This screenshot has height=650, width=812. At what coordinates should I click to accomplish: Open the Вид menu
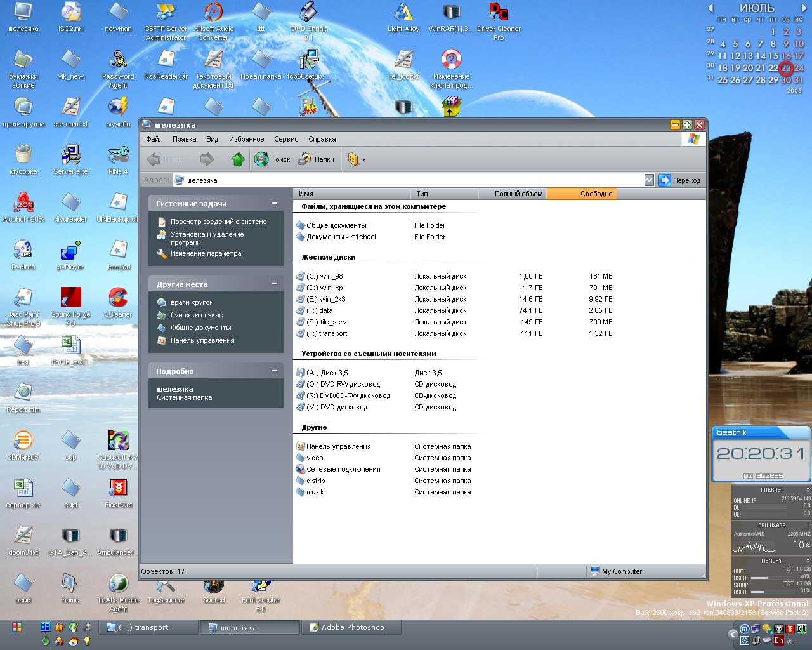[212, 139]
